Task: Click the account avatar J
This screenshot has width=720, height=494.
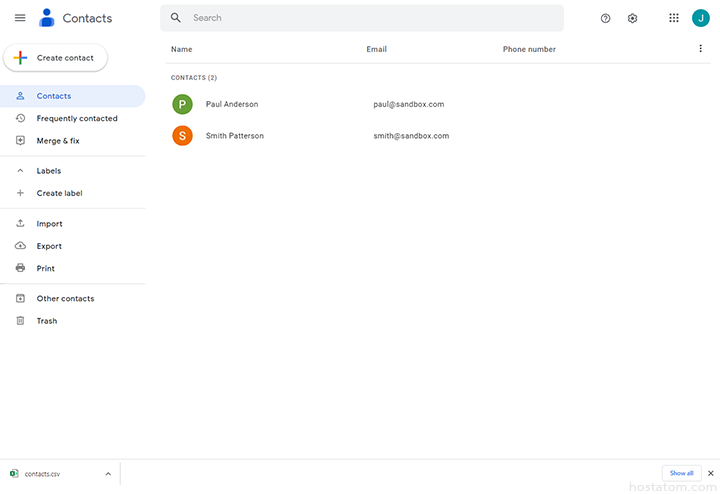Action: point(700,18)
